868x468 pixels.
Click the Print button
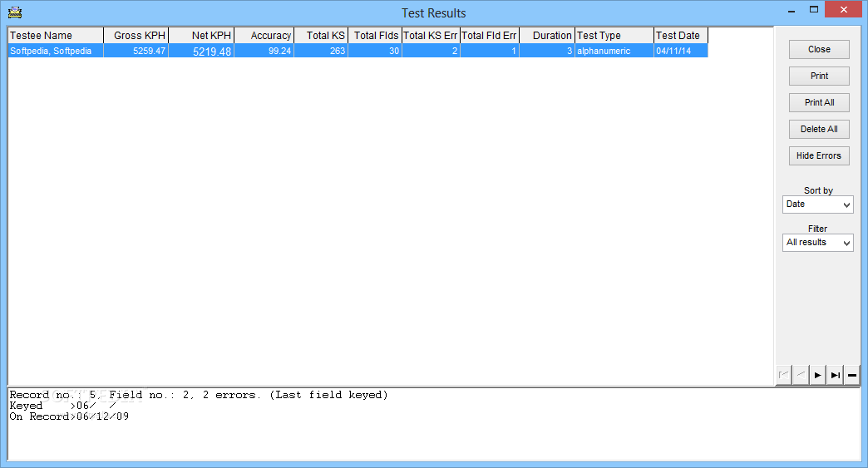(819, 76)
